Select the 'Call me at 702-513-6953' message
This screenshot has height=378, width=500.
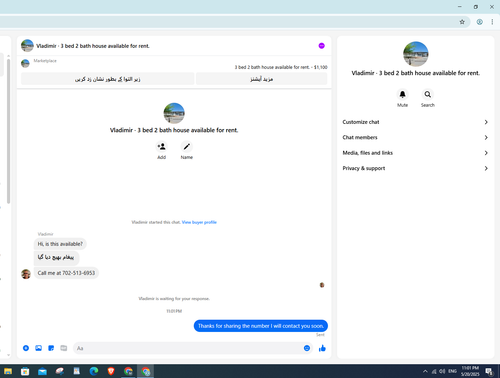[x=66, y=273]
